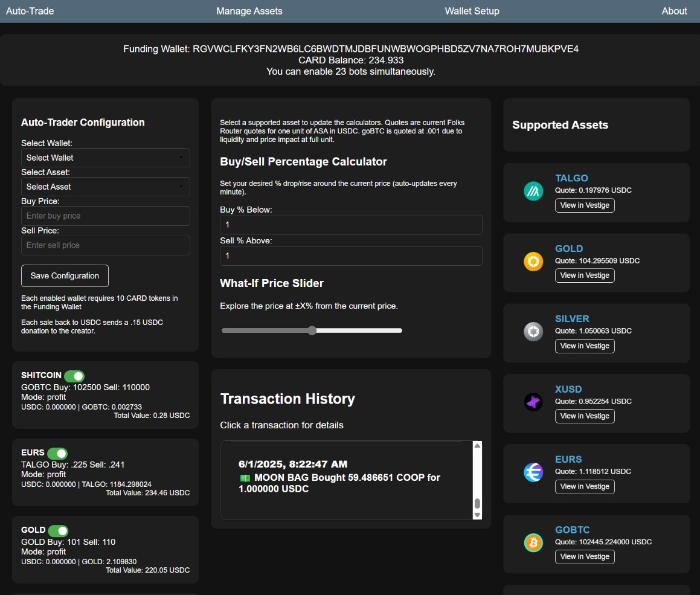
Task: View GOLD in Vestige
Action: click(x=584, y=275)
